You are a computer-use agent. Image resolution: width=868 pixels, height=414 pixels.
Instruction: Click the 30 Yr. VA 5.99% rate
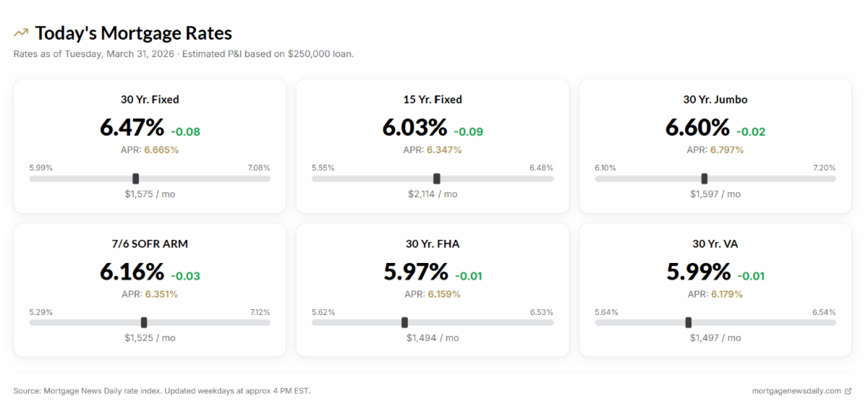point(698,272)
